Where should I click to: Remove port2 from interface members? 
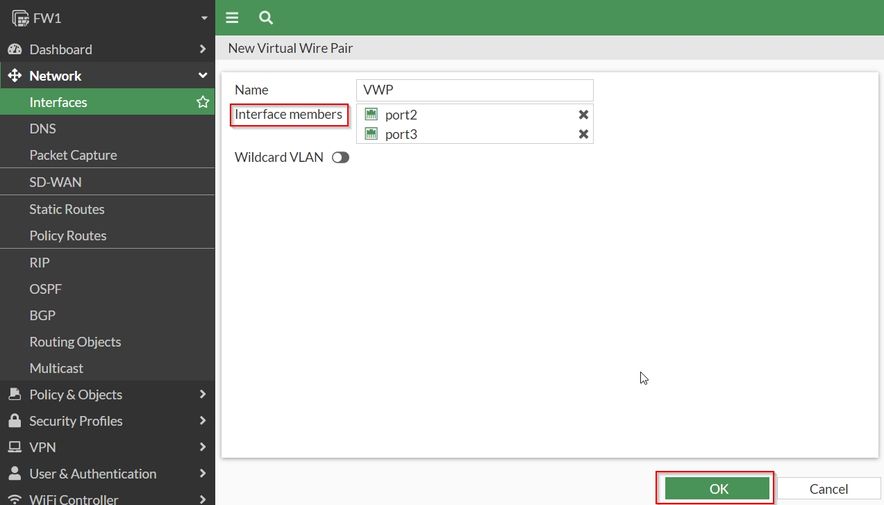tap(584, 114)
